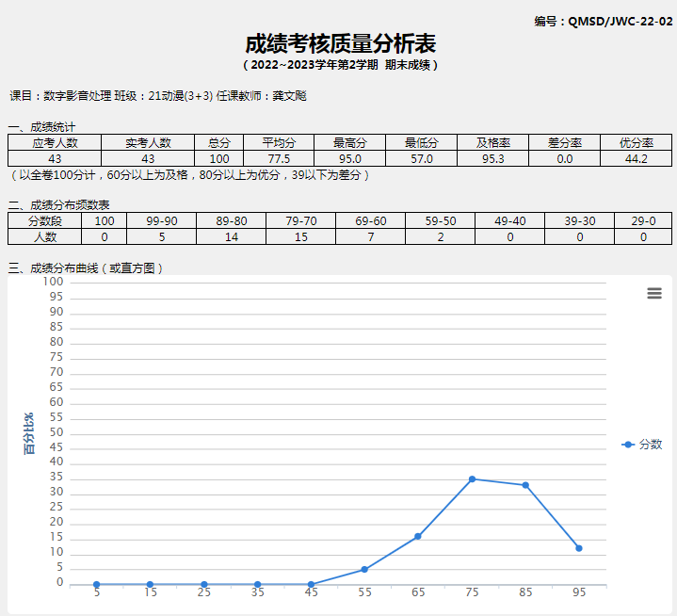Click the data point at x-axis 5
Image resolution: width=677 pixels, height=616 pixels.
click(x=97, y=584)
